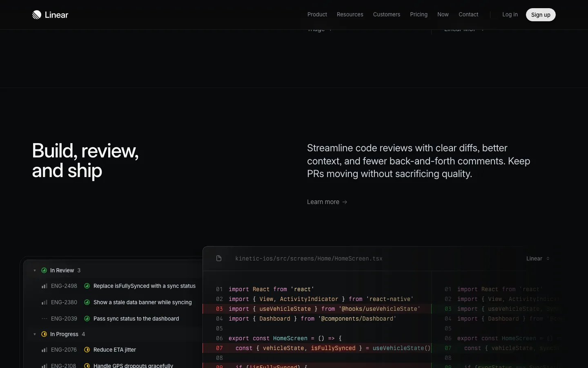Screen dimensions: 588x368
Task: Click review status icon on ENG-2039
Action: 87,319
